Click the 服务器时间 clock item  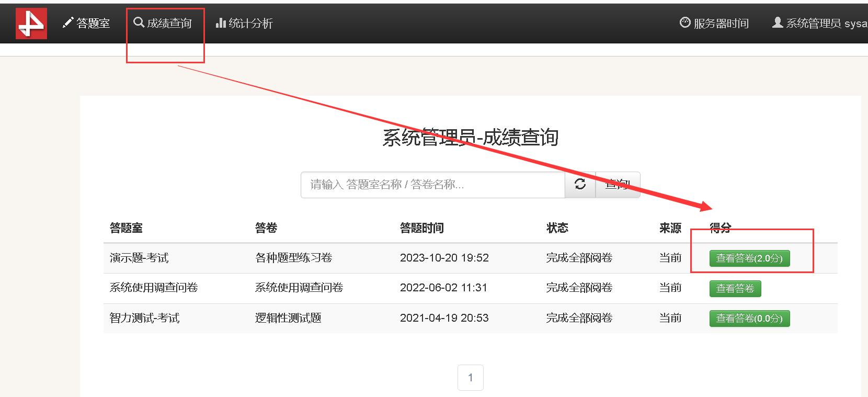714,23
